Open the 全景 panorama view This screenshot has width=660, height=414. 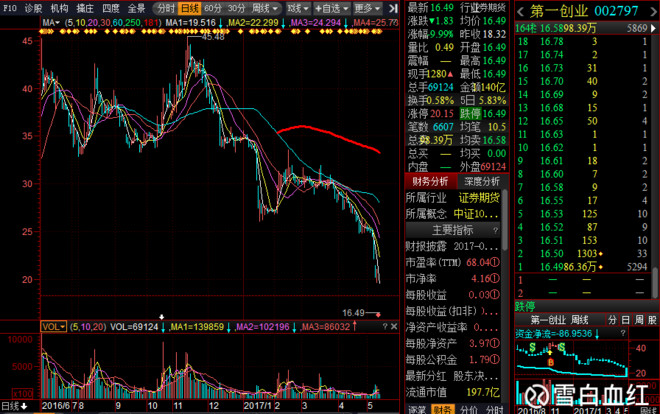136,8
